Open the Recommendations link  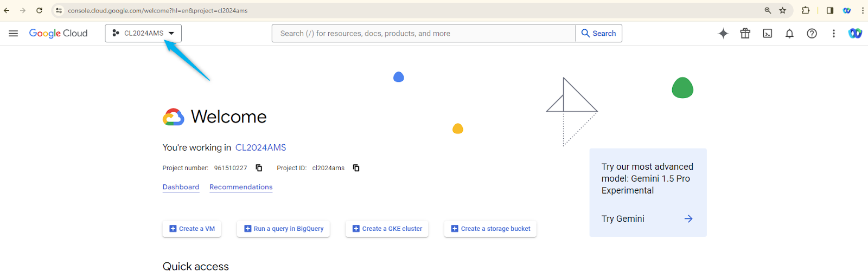[241, 187]
